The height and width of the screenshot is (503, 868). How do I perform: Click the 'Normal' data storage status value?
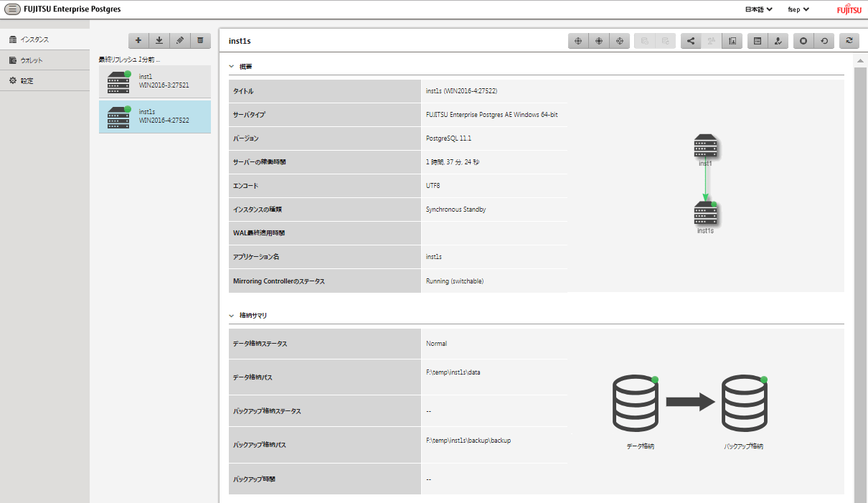[x=436, y=344]
